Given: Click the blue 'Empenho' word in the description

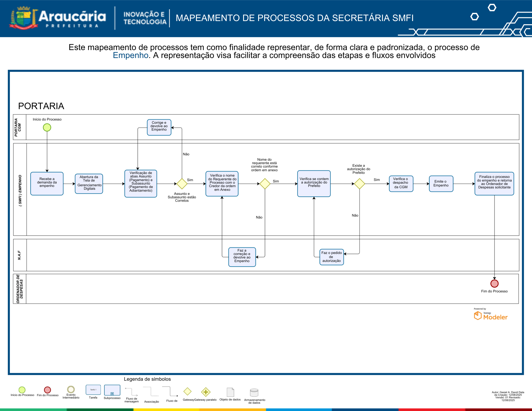Looking at the screenshot, I should click(x=130, y=55).
